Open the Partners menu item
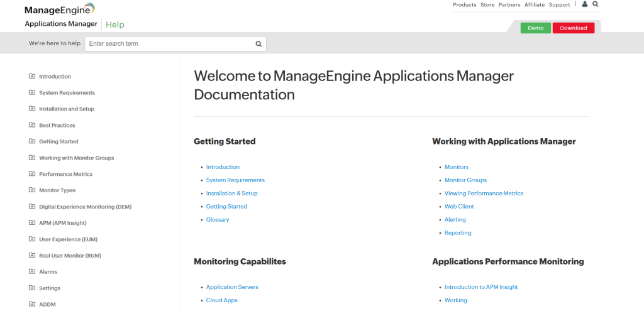This screenshot has height=311, width=644. 509,5
